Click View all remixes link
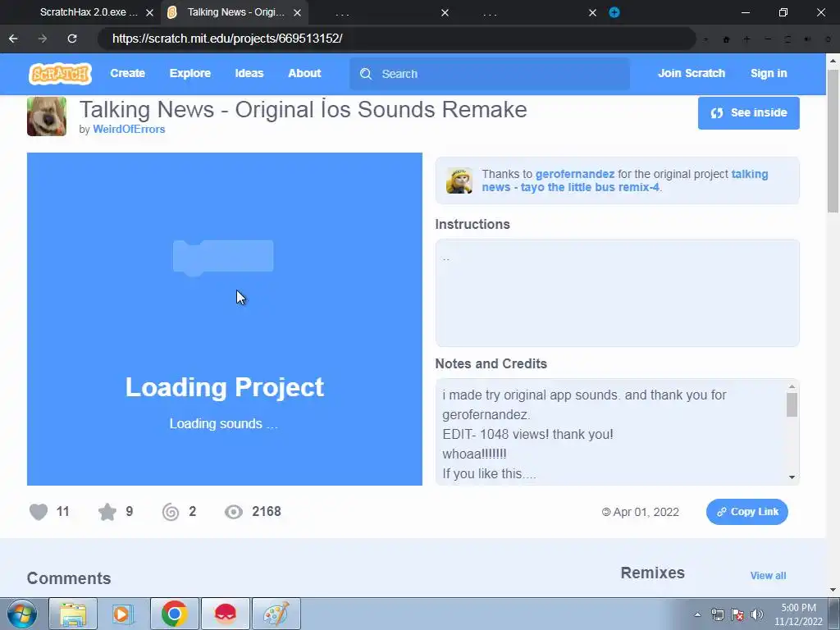 [x=768, y=575]
